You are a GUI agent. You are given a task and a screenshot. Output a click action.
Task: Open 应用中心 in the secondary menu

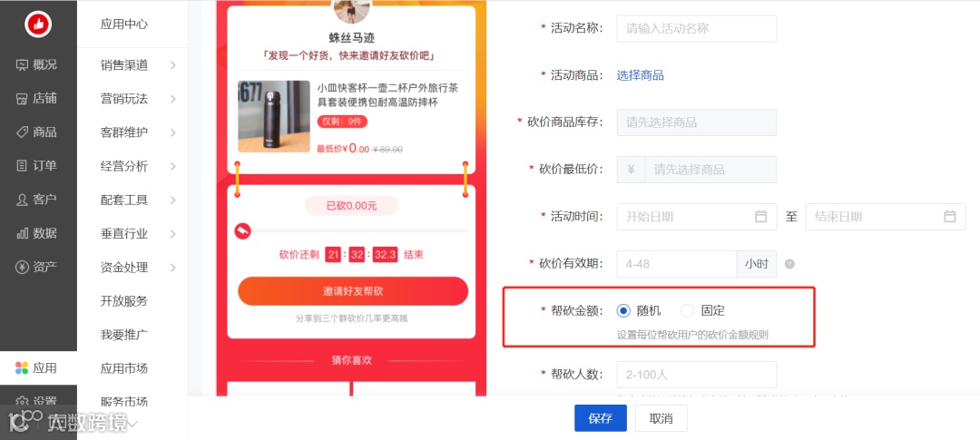click(x=123, y=24)
